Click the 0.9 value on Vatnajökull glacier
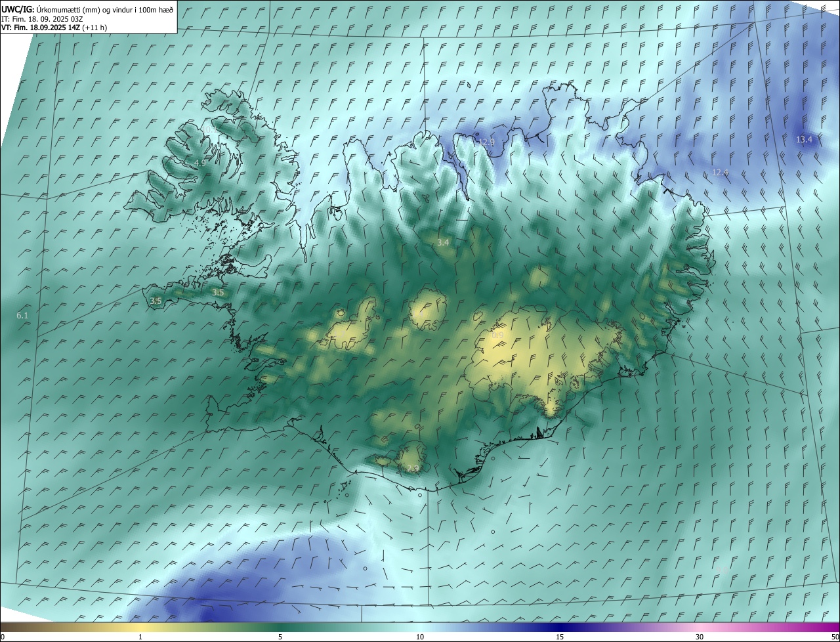Viewport: 840px width, 642px height. [497, 335]
